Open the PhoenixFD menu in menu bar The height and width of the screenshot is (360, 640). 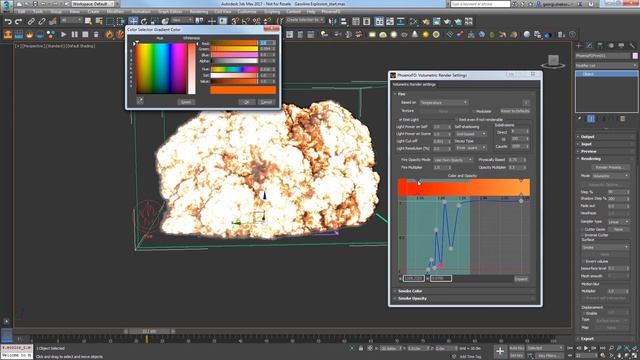point(331,11)
